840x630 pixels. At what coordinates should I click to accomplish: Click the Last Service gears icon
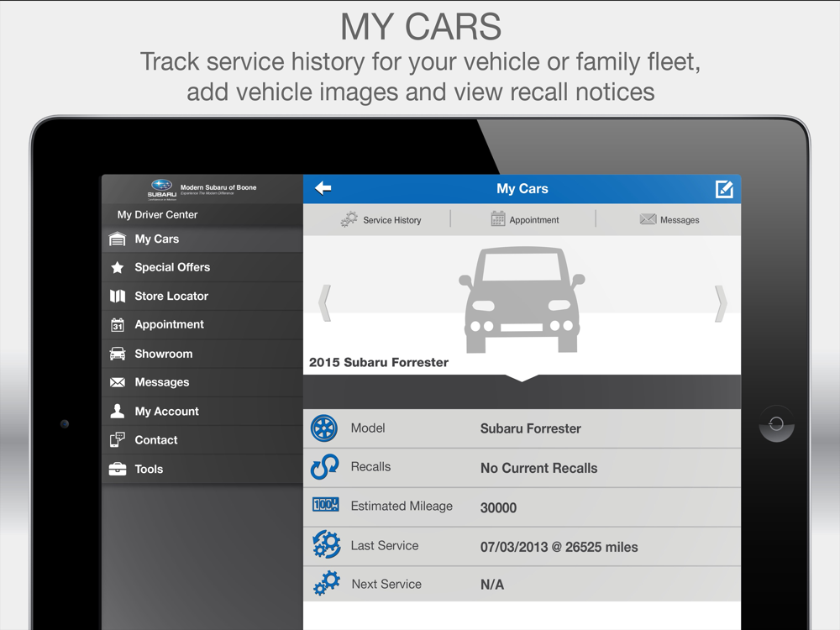326,544
